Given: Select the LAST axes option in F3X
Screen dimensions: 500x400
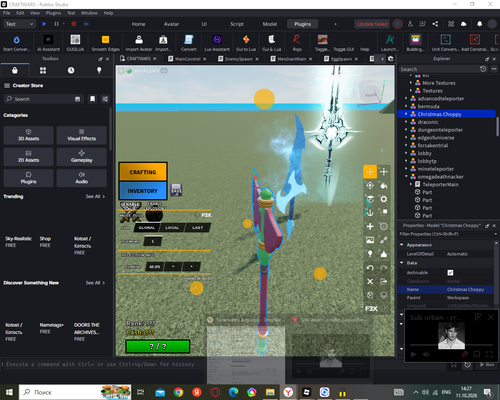Looking at the screenshot, I should pyautogui.click(x=197, y=228).
